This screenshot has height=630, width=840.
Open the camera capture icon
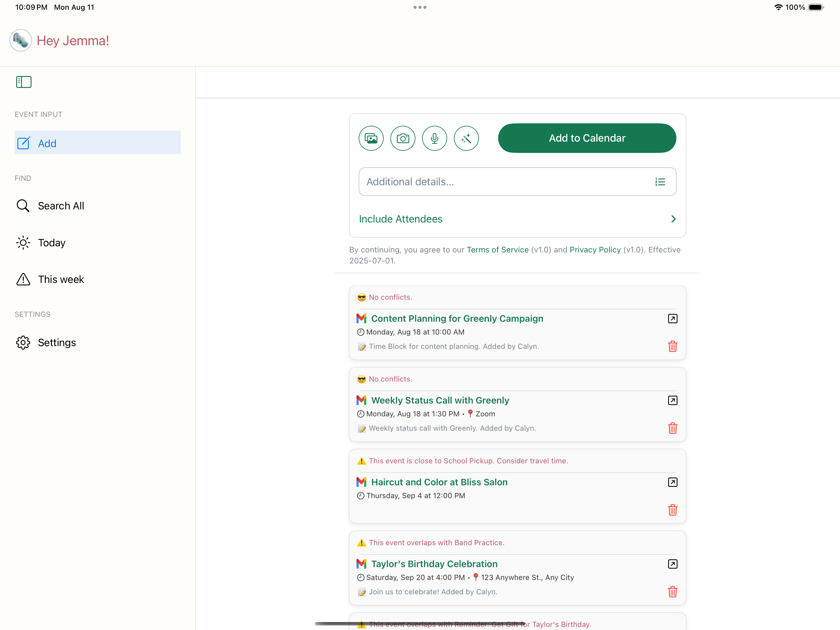[x=403, y=138]
